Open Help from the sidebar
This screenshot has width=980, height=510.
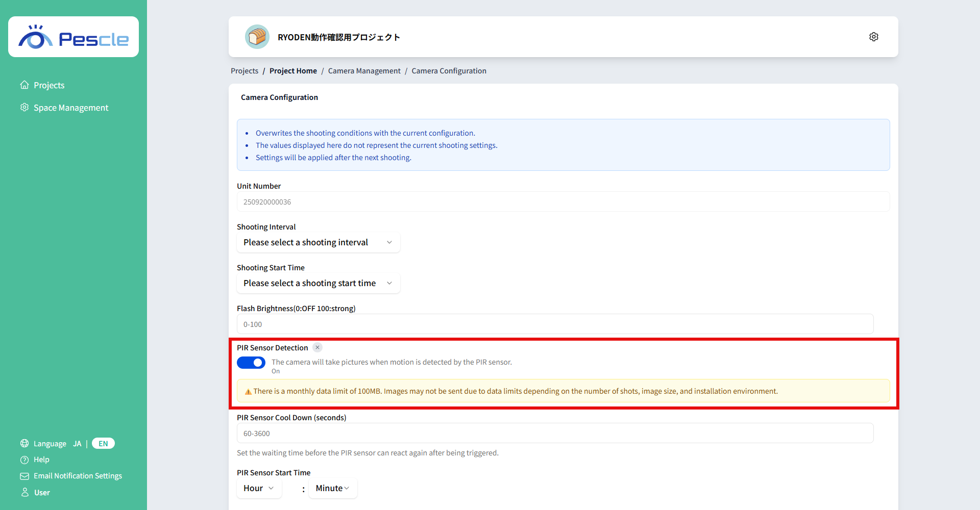click(x=41, y=460)
